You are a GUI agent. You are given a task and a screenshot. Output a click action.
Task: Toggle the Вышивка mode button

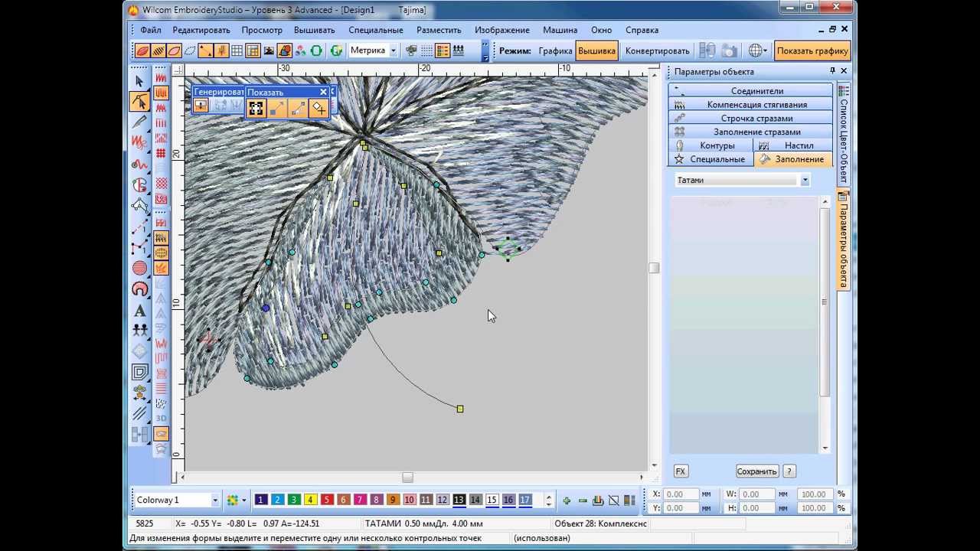click(x=596, y=51)
